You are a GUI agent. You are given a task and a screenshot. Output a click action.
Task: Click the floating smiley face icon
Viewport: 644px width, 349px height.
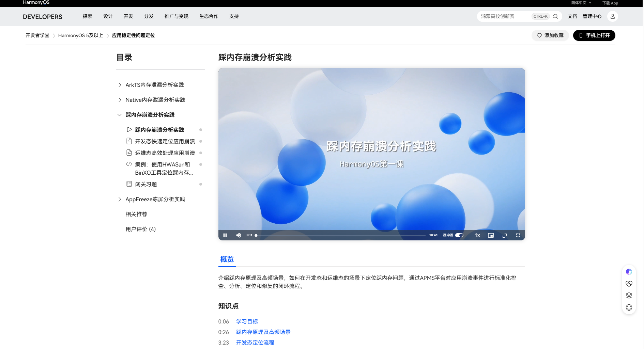(629, 307)
